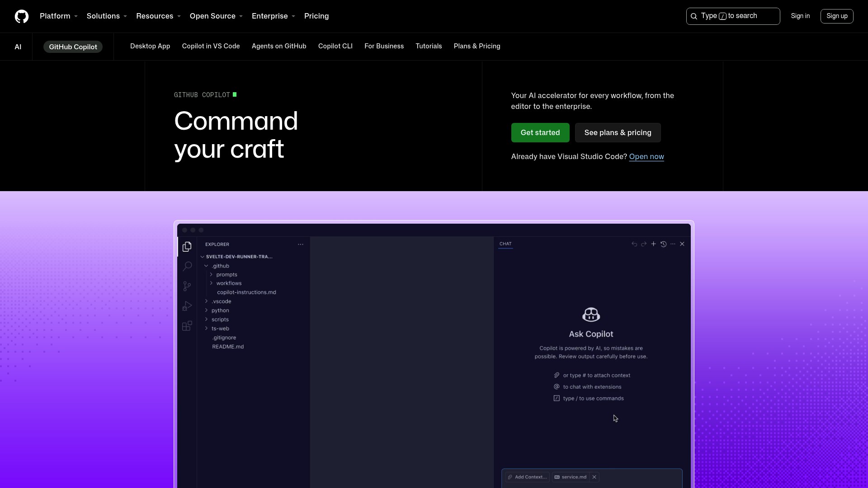Start a new chat with the plus icon
Viewport: 868px width, 488px height.
653,244
